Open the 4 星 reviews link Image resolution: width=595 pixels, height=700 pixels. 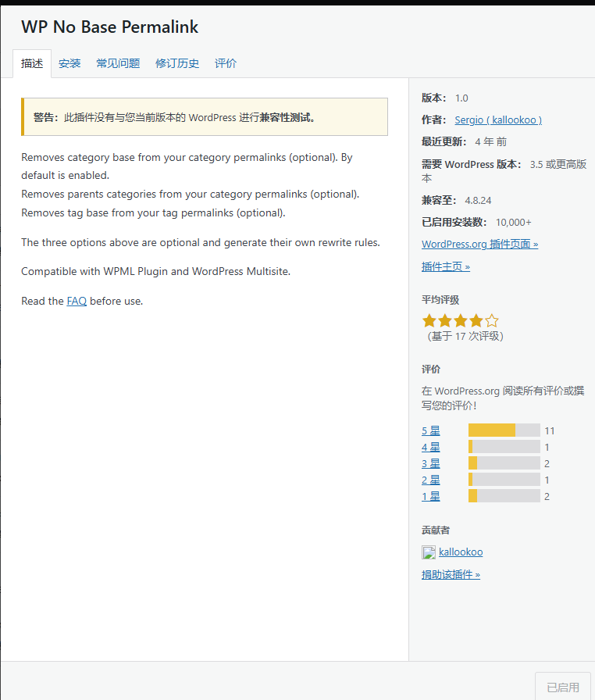tap(431, 448)
